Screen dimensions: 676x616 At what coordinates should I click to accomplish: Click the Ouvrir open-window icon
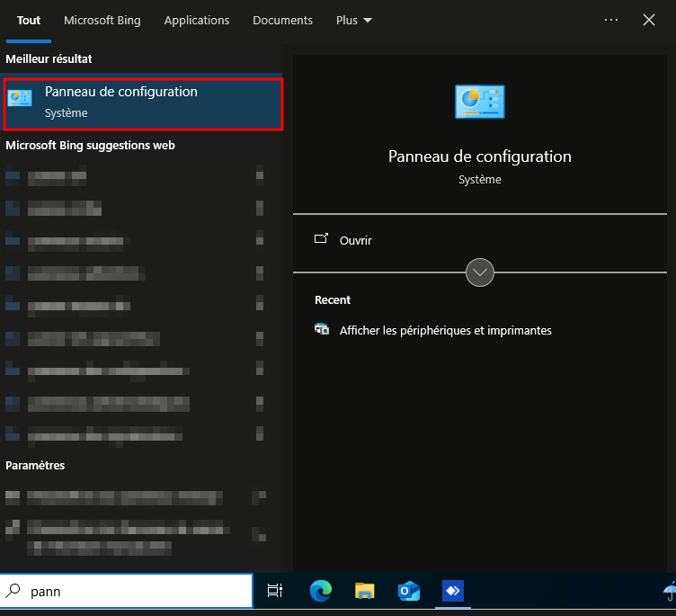pyautogui.click(x=321, y=238)
